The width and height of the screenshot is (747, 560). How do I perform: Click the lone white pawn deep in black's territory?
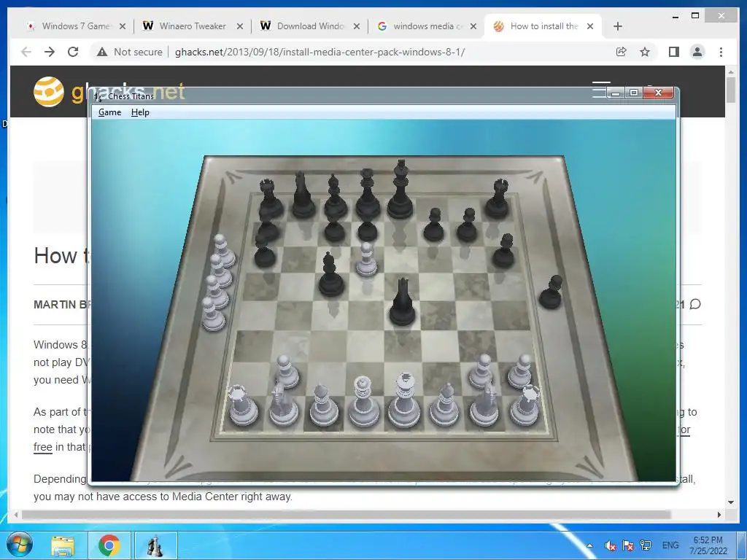[x=366, y=260]
